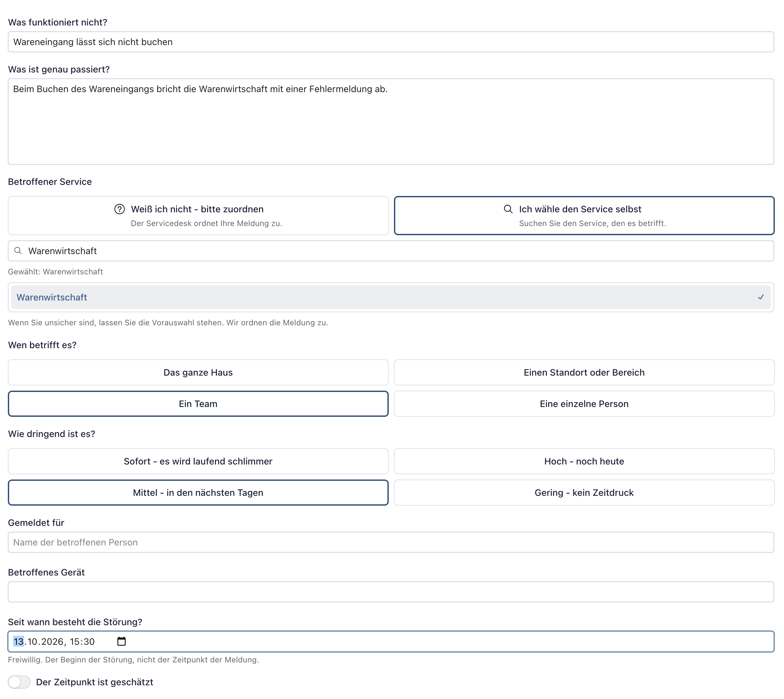Set urgency to 'Hoch - noch heute'
Viewport: 784px width, 699px height.
point(584,461)
